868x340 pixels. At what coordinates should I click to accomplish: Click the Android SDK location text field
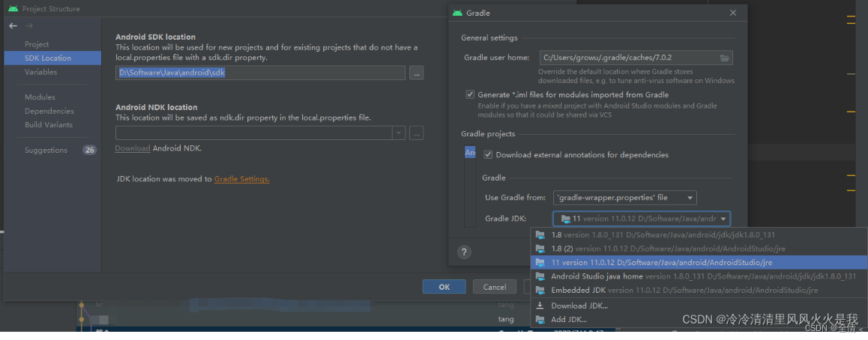[x=260, y=73]
